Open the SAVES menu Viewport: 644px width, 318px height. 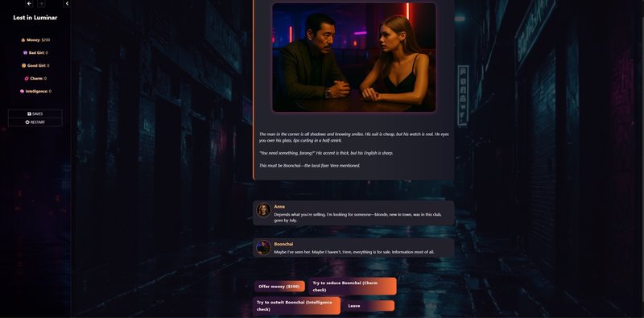(x=35, y=114)
